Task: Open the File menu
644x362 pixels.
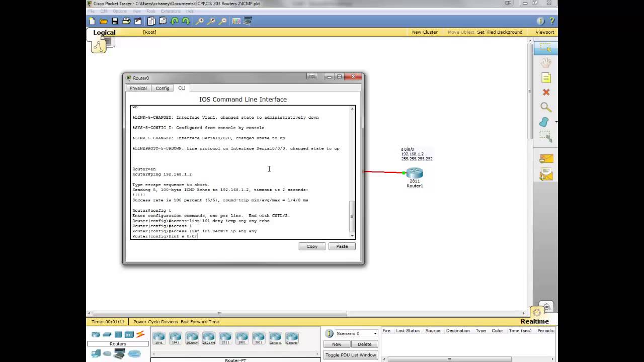Action: [x=91, y=11]
